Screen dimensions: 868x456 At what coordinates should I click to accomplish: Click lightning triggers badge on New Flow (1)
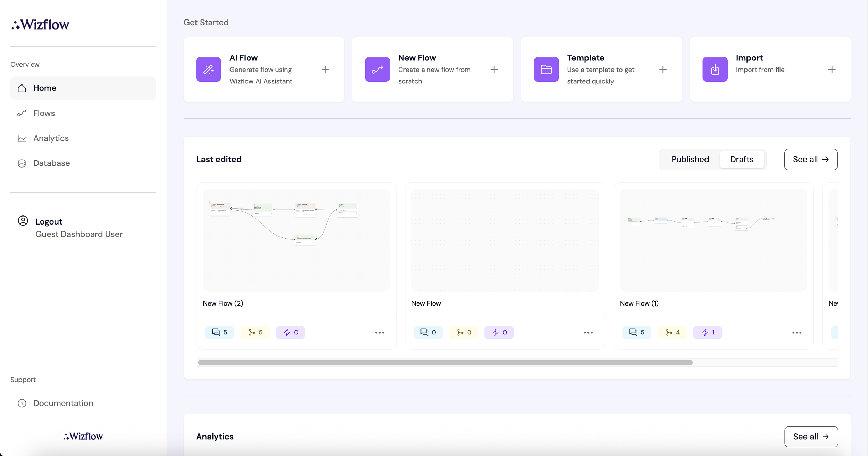click(707, 332)
